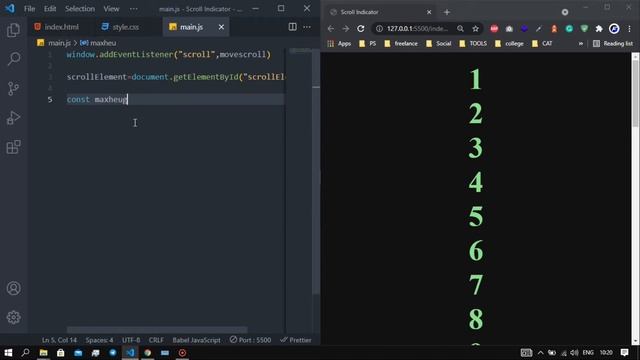Open the college bookmark folder
Viewport: 640px width, 360px height.
(x=509, y=44)
